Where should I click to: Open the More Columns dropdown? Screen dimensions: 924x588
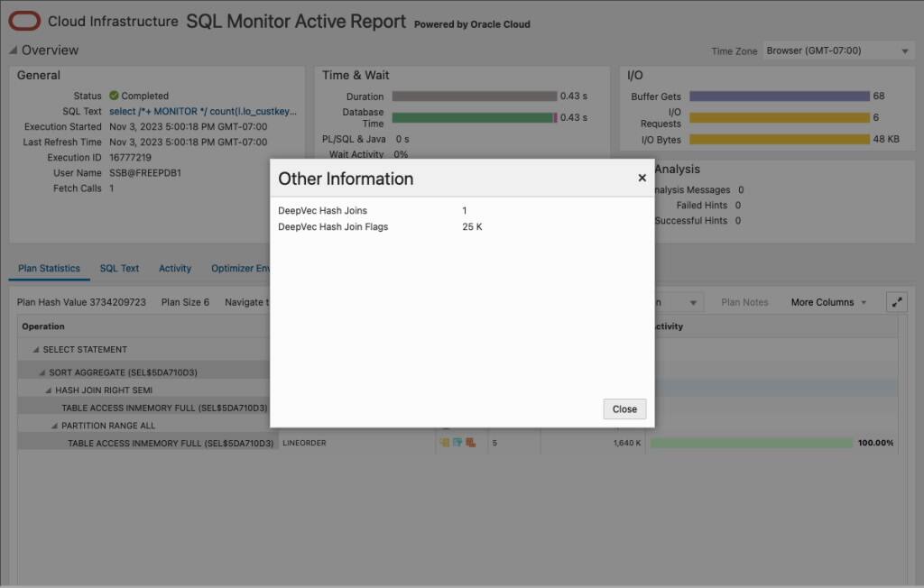click(827, 302)
